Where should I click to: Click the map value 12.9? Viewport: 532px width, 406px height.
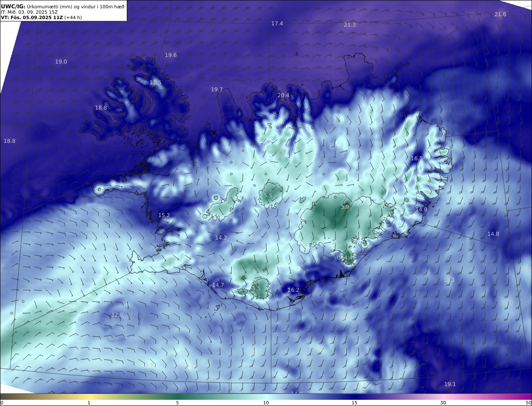tap(117, 315)
